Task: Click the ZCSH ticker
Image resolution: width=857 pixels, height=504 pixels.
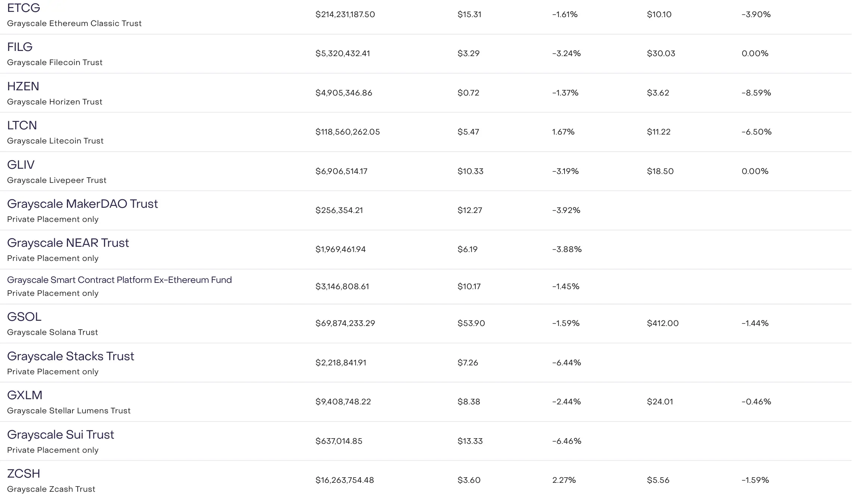Action: tap(23, 474)
